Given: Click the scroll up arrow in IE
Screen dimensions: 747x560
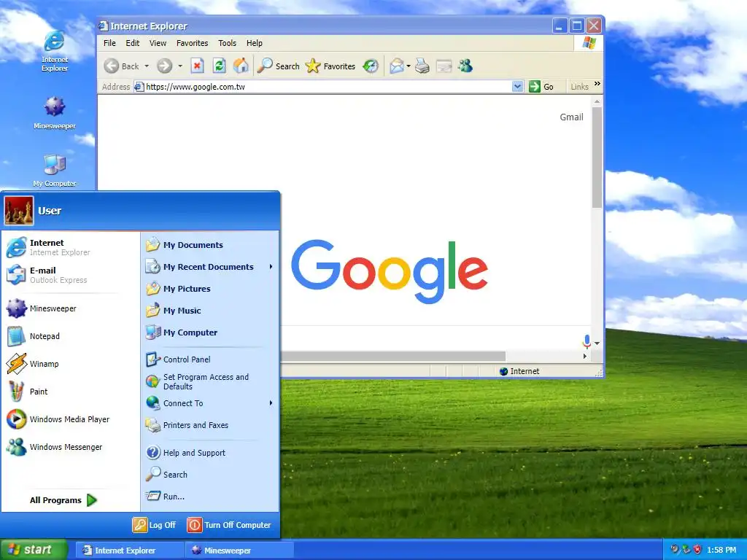Looking at the screenshot, I should click(x=597, y=101).
